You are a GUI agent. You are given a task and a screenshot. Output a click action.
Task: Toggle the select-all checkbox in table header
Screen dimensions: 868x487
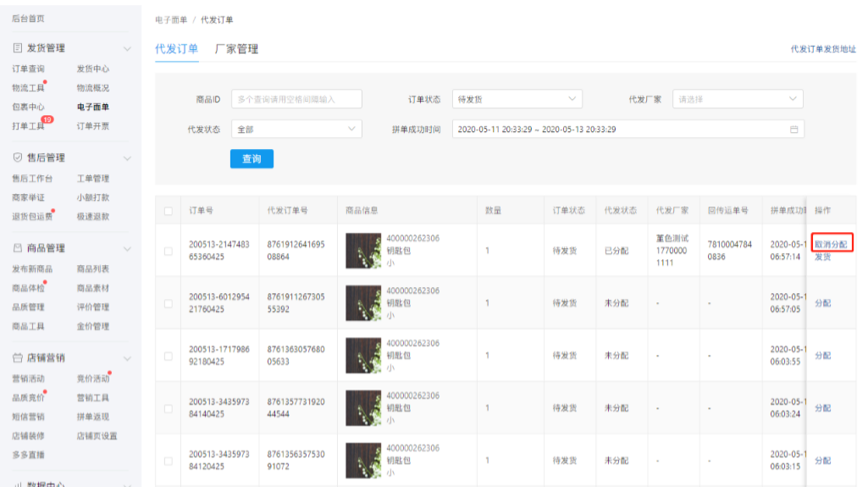coord(169,211)
